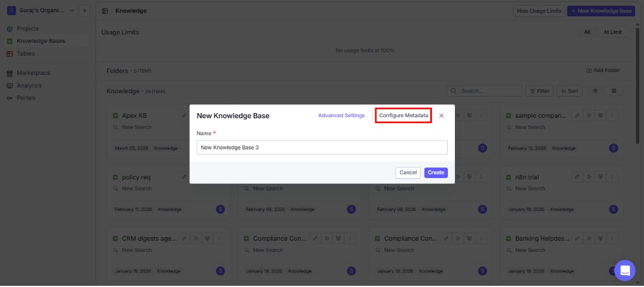
Task: Open the chat support bubble
Action: 625,271
